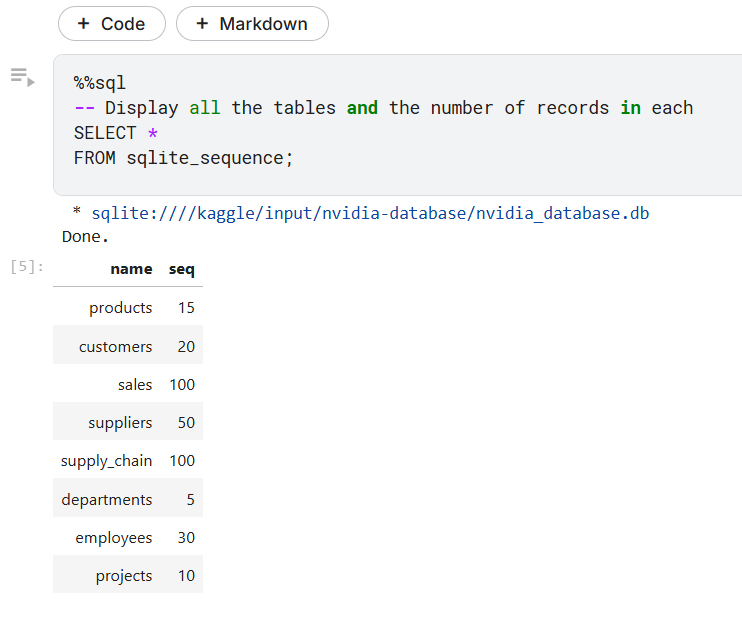Viewport: 742px width, 630px height.
Task: Click the sales row name cell
Action: point(135,385)
